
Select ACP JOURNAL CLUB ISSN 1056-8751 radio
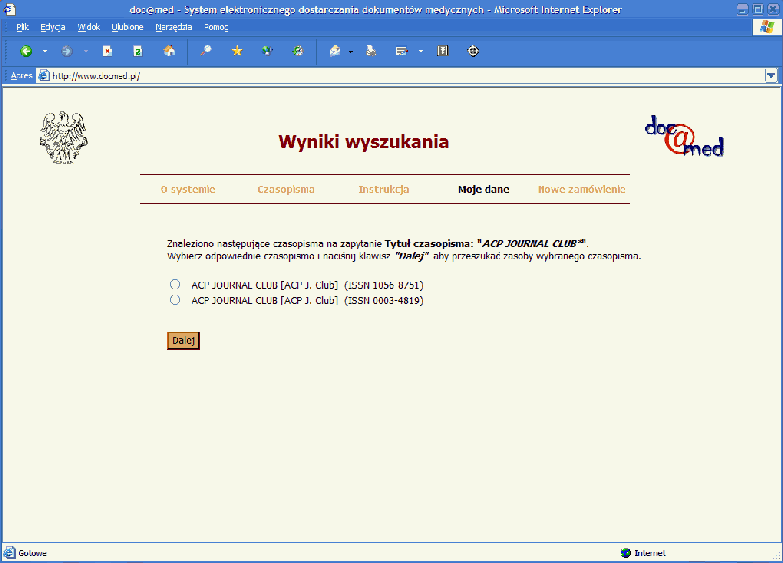point(176,285)
